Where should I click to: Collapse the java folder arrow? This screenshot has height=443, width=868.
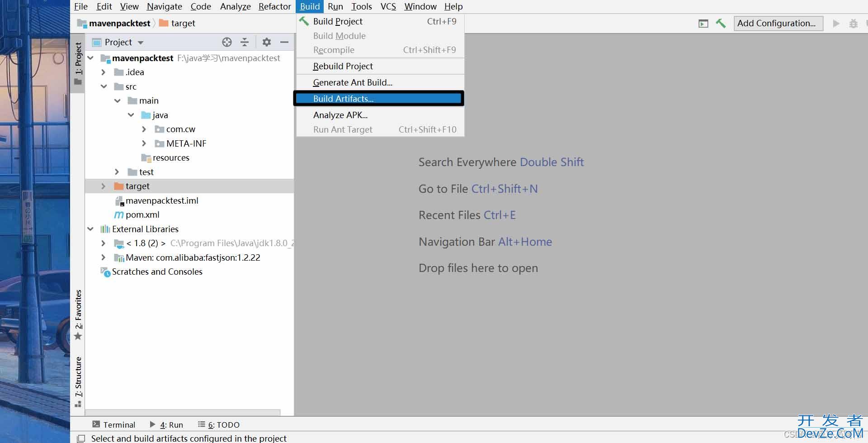(x=131, y=115)
